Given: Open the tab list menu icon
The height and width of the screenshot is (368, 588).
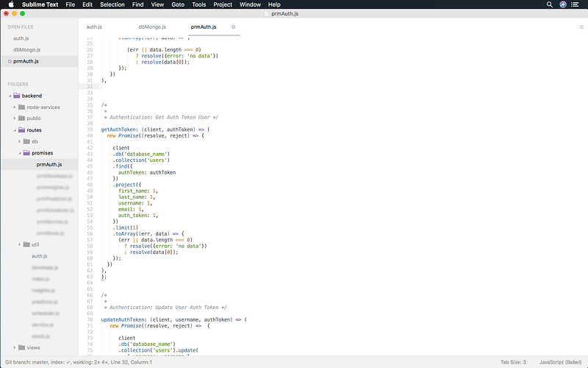Looking at the screenshot, I should coord(581,27).
